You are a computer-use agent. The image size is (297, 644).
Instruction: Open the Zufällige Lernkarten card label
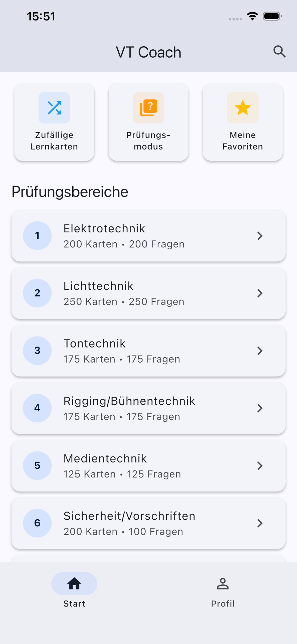click(x=54, y=141)
